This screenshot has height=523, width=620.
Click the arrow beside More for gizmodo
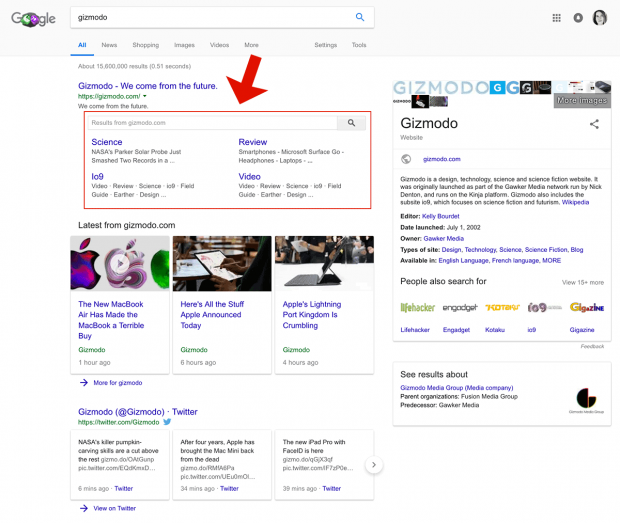point(84,382)
